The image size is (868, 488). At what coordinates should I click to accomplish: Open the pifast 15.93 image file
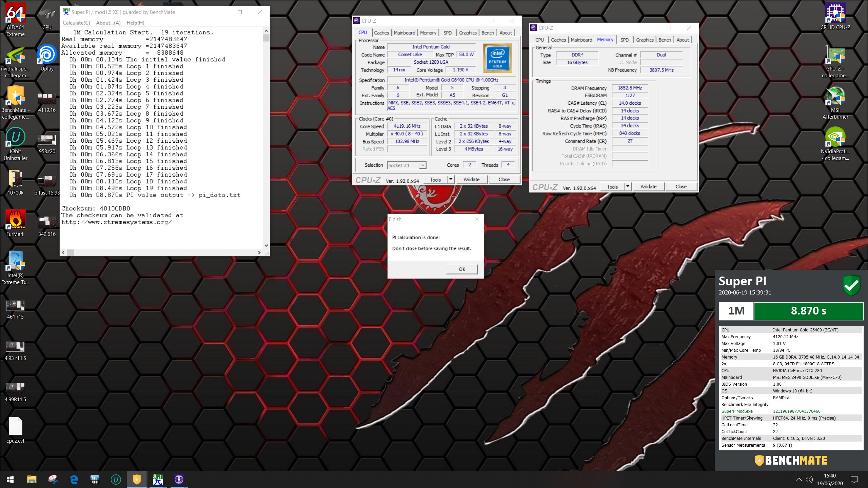click(47, 185)
